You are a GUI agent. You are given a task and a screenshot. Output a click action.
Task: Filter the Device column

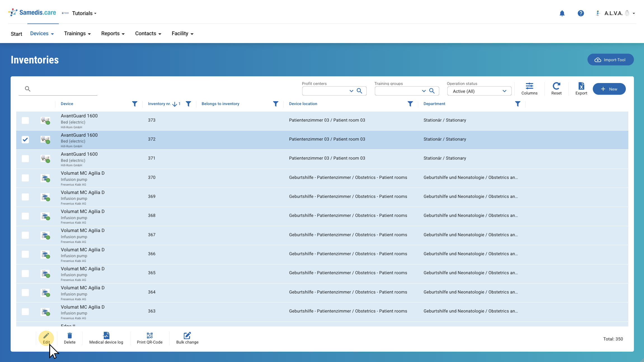click(135, 104)
